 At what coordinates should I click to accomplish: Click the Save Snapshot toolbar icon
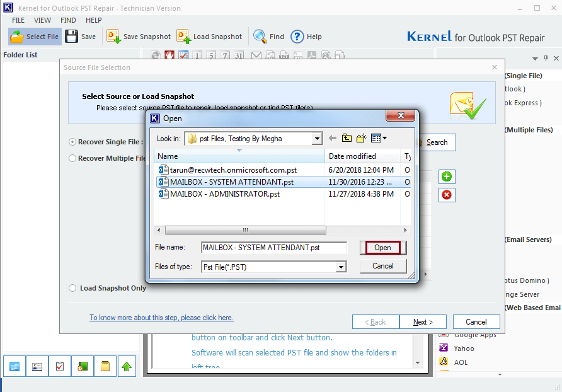113,37
